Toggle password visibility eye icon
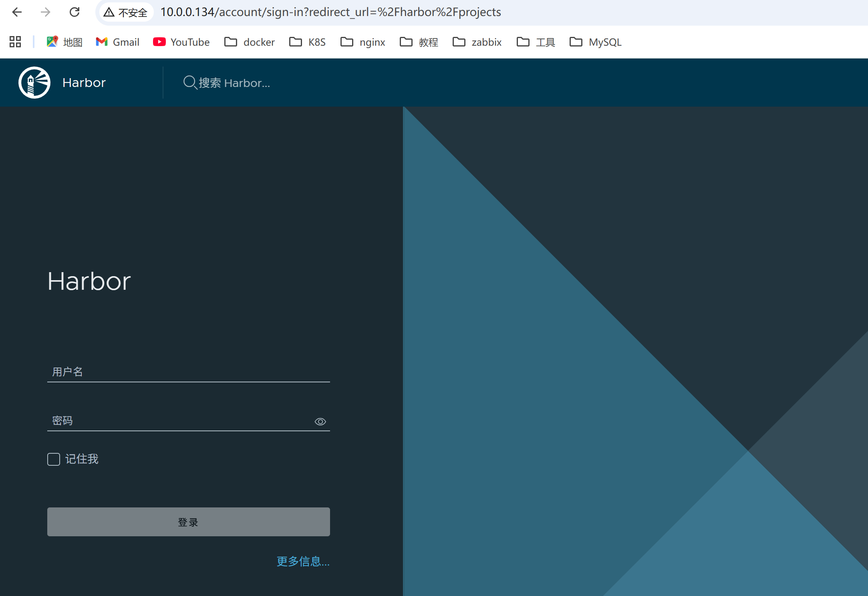 [x=320, y=422]
